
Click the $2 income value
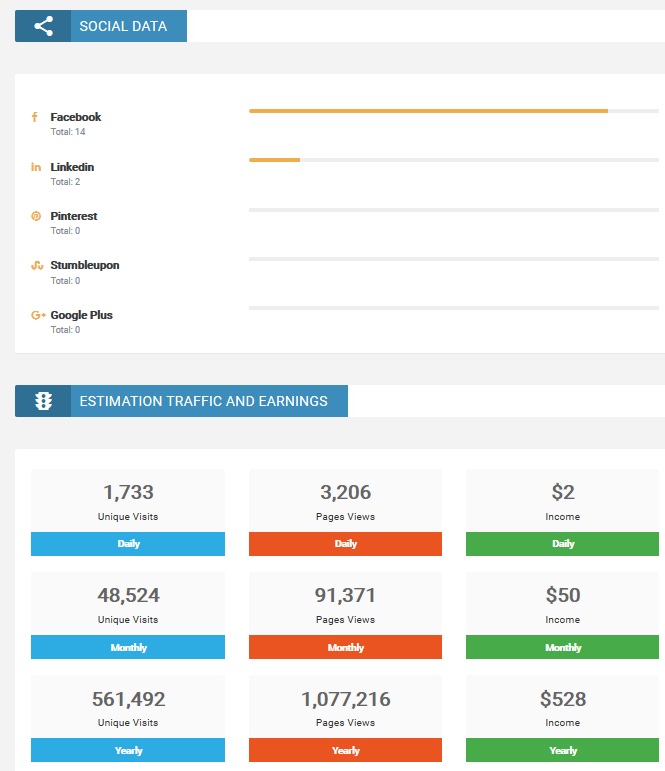(563, 492)
